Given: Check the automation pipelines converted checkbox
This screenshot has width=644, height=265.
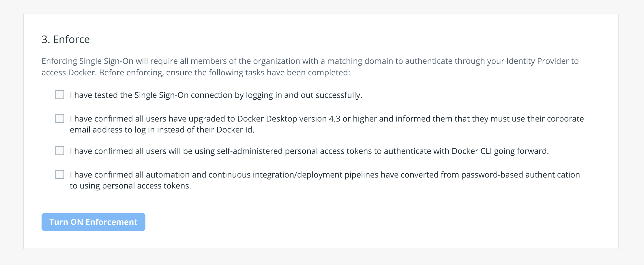Looking at the screenshot, I should (60, 174).
